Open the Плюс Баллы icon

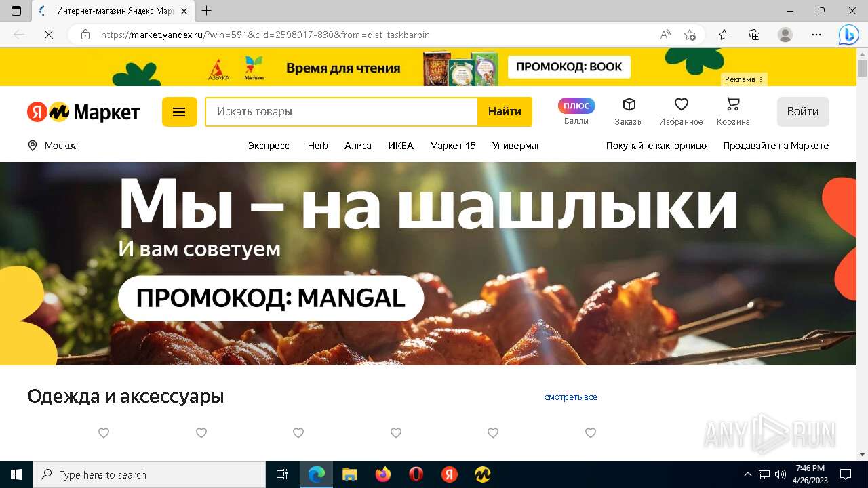(576, 112)
